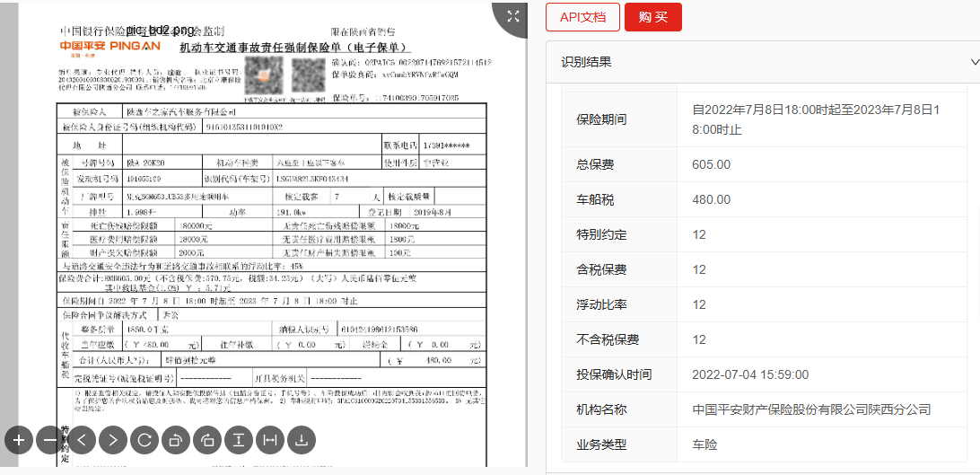
Task: Select 中国平安财产保险股份有限公司陕西分公司 value
Action: (811, 409)
